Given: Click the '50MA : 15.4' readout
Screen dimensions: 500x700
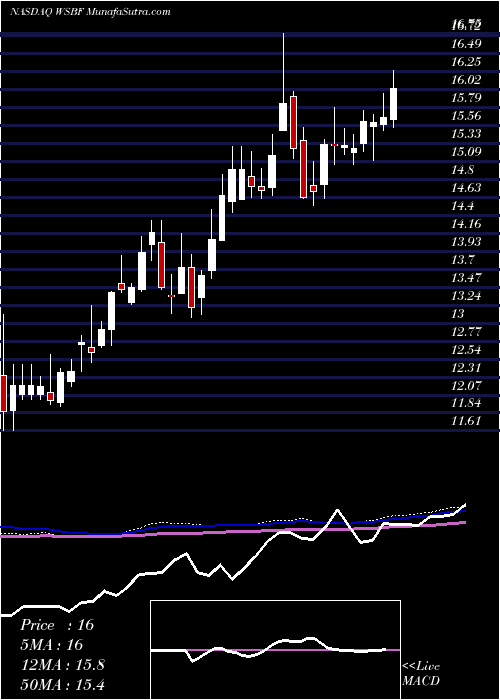Looking at the screenshot, I should [x=62, y=684].
